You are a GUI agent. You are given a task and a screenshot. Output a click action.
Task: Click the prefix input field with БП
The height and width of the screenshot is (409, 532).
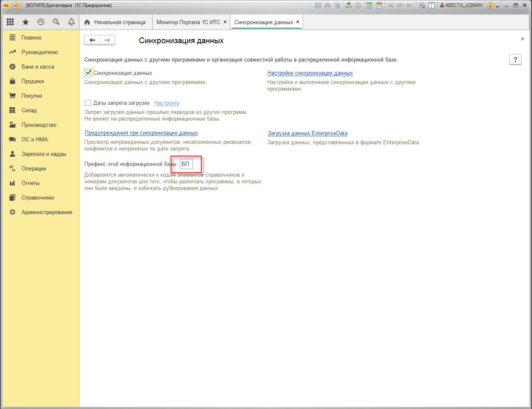186,164
